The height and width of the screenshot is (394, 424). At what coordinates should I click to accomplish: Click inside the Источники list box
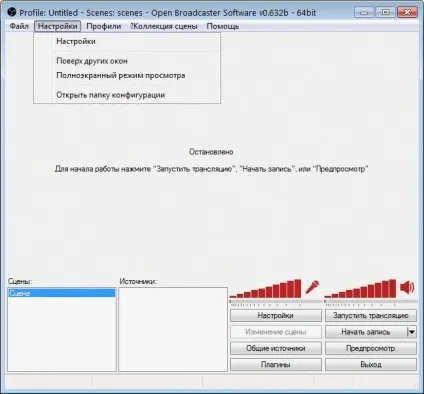173,329
